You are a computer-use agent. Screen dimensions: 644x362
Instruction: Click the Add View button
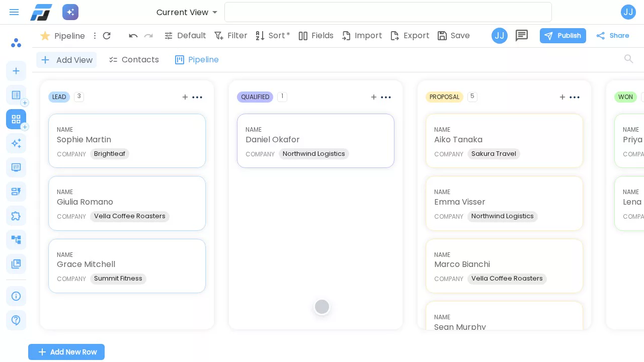coord(66,60)
